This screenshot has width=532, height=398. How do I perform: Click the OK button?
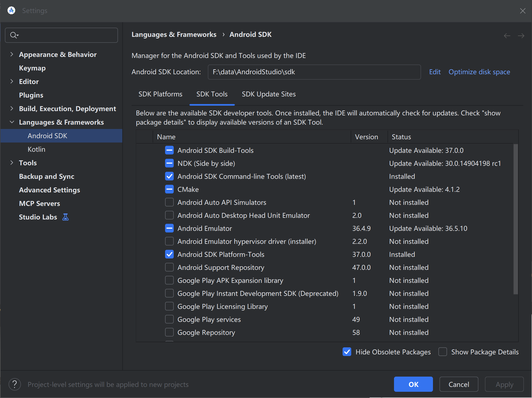coord(413,384)
